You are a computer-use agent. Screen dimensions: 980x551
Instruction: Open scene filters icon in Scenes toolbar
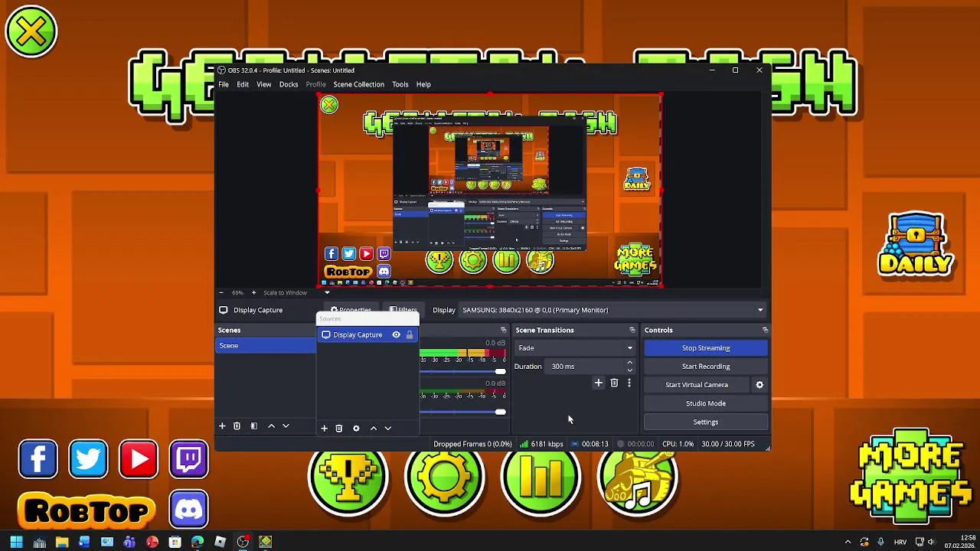(254, 426)
